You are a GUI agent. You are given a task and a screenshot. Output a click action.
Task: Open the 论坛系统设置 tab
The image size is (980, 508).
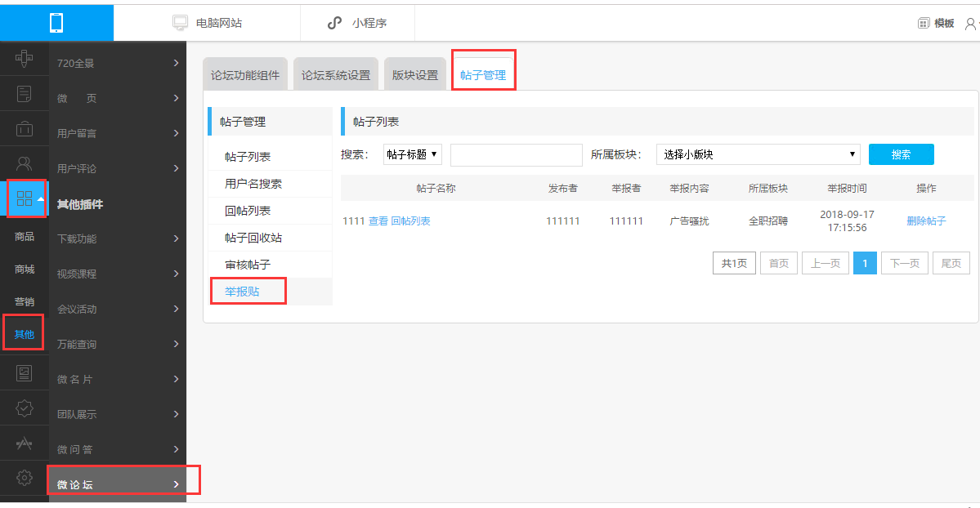click(x=336, y=74)
